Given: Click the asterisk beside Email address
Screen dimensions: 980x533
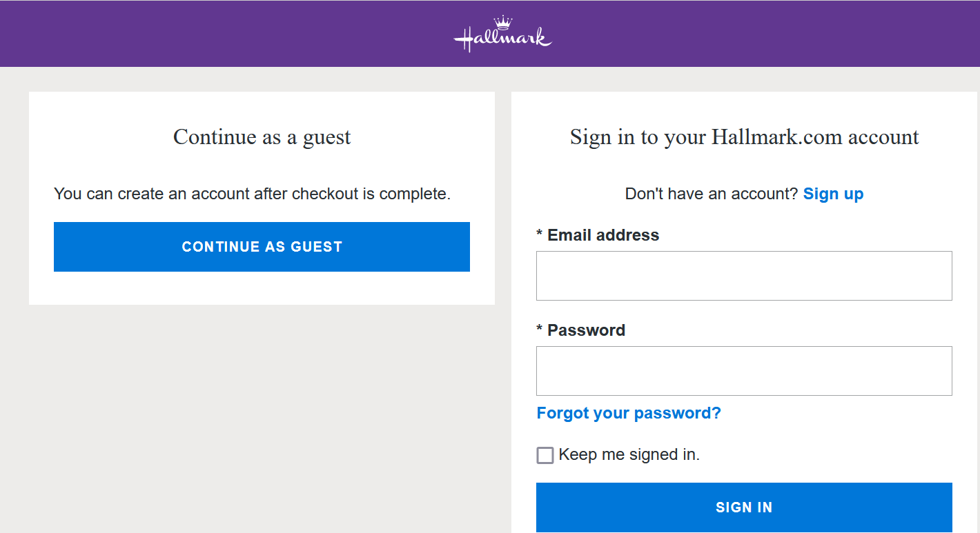Looking at the screenshot, I should (x=540, y=236).
